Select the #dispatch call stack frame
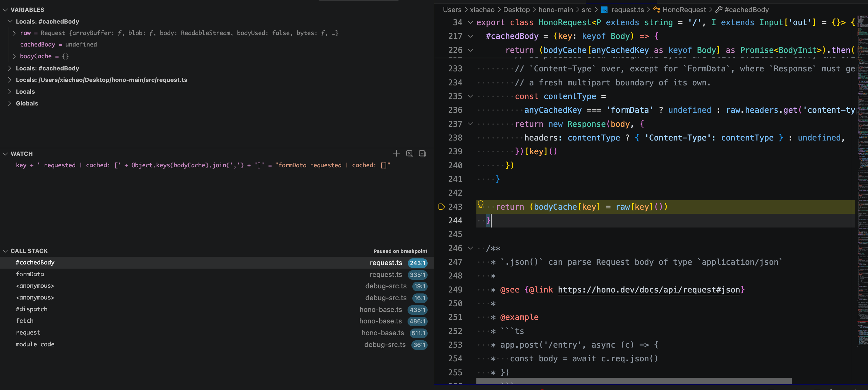 coord(217,309)
